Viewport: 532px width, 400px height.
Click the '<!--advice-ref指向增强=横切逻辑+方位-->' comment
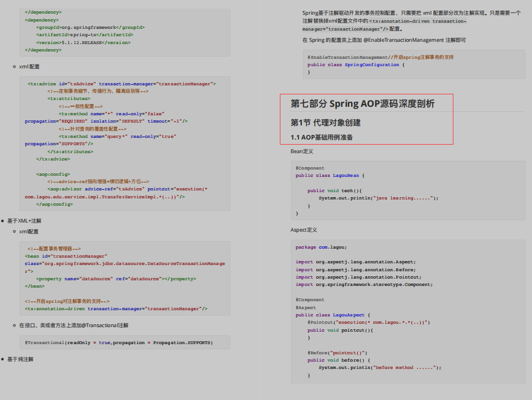pos(98,181)
